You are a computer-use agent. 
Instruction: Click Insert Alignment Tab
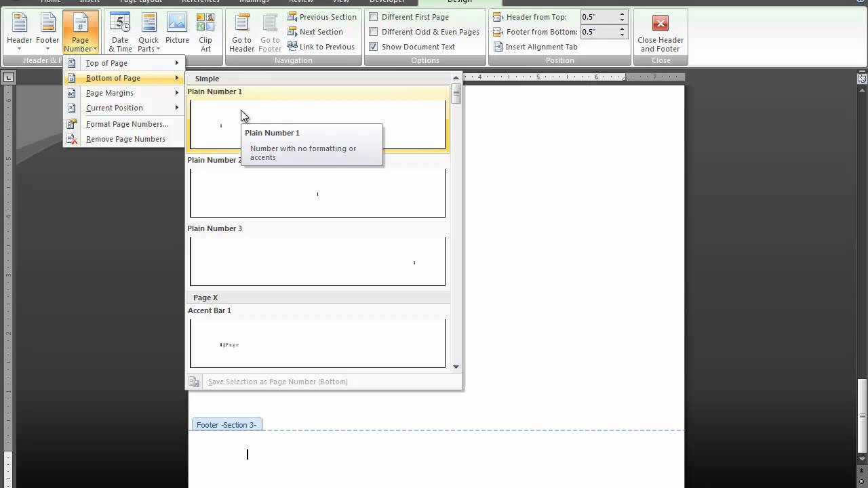[x=536, y=47]
